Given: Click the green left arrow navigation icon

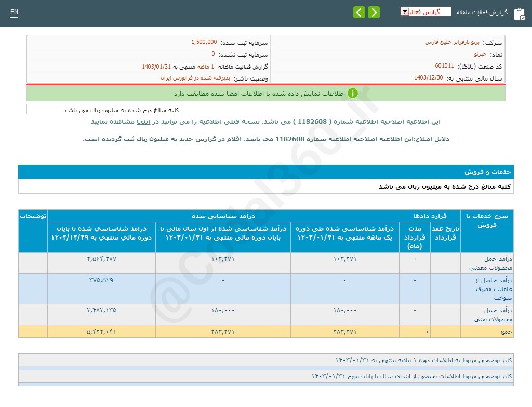Looking at the screenshot, I should (359, 11).
